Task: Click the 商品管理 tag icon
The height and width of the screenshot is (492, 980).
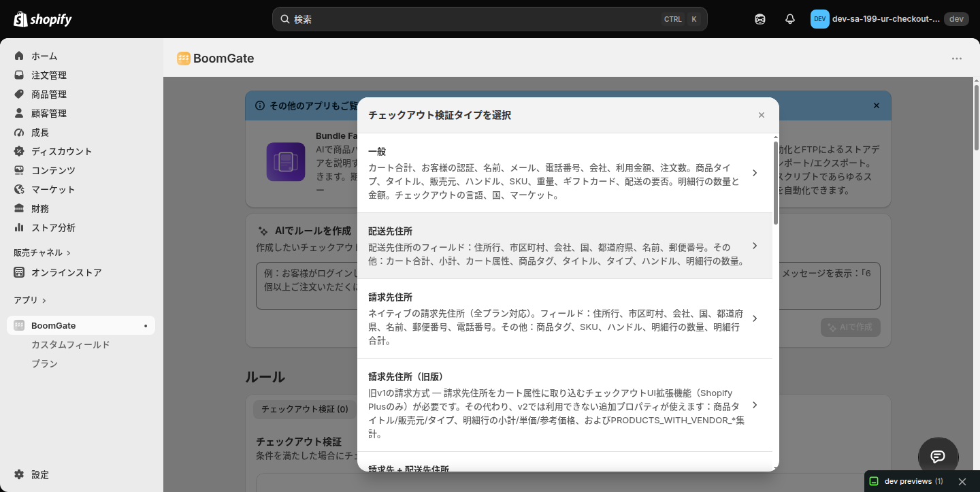Action: (x=19, y=94)
